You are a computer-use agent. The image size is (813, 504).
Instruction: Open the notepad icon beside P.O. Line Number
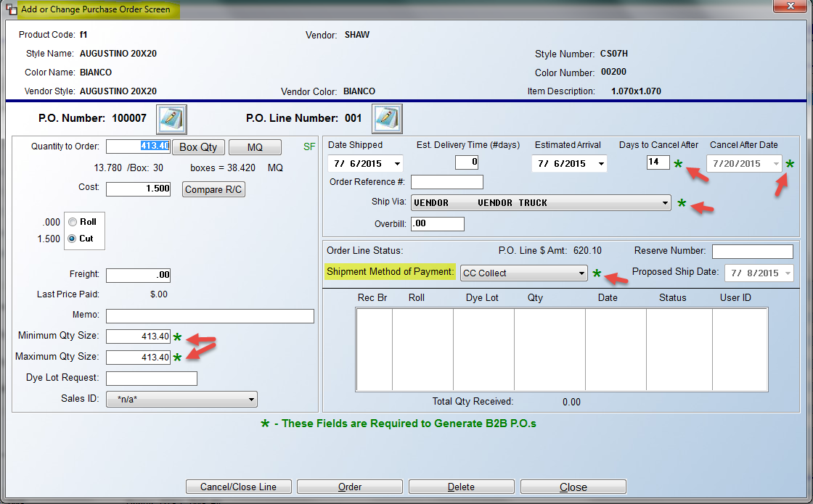point(387,119)
